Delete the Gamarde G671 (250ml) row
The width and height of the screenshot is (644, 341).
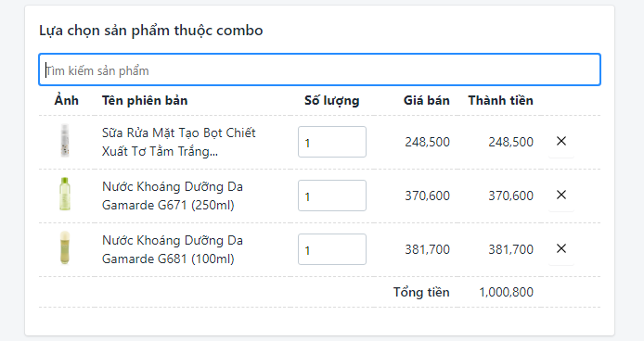[x=561, y=196]
